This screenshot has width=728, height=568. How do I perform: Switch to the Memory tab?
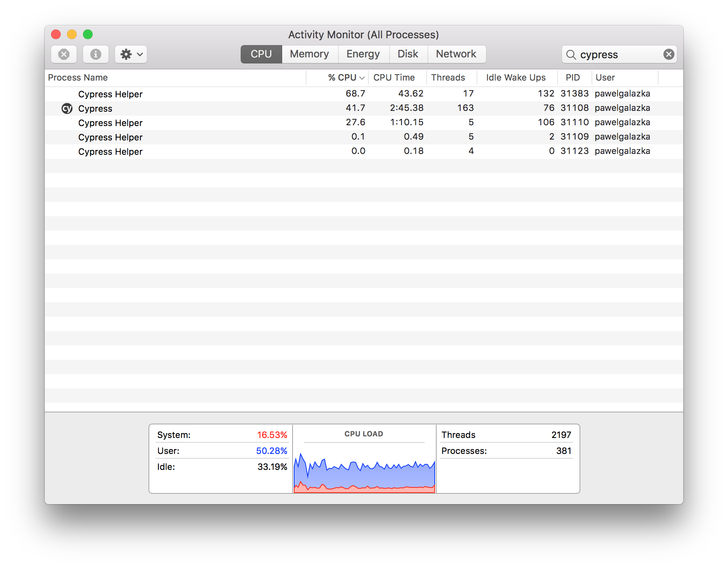pos(309,54)
